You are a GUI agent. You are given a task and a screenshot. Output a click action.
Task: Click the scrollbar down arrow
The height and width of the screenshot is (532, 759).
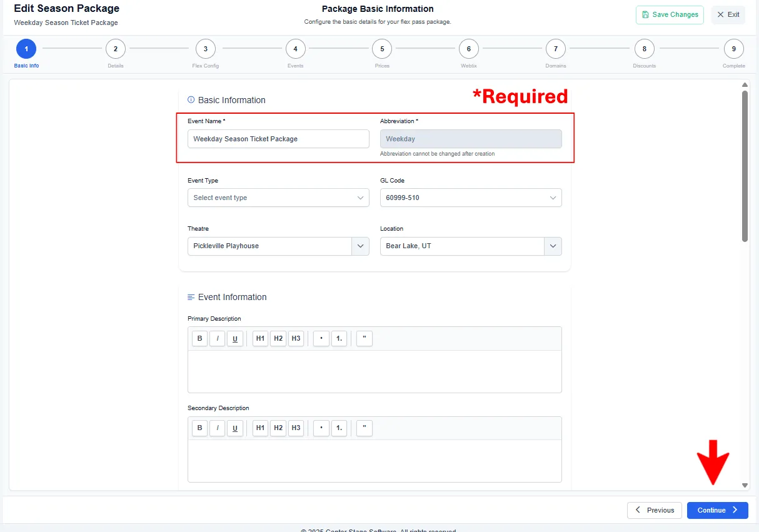click(745, 485)
